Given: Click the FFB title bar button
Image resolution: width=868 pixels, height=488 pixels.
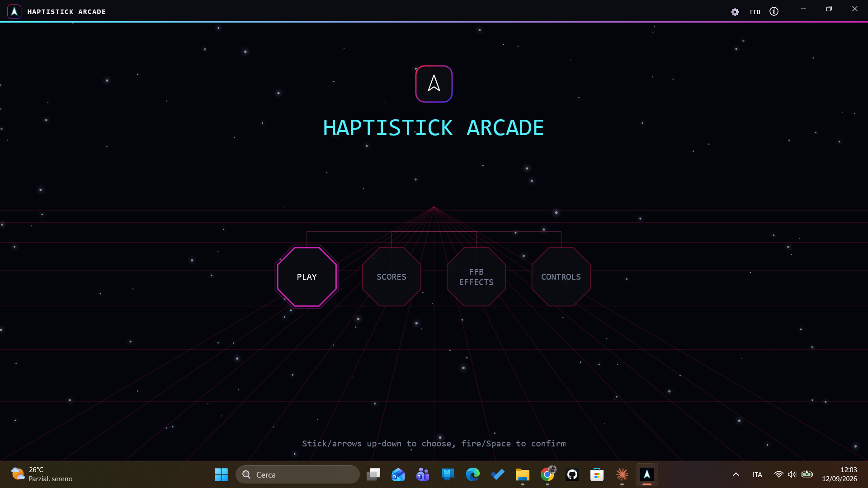Looking at the screenshot, I should pos(755,12).
